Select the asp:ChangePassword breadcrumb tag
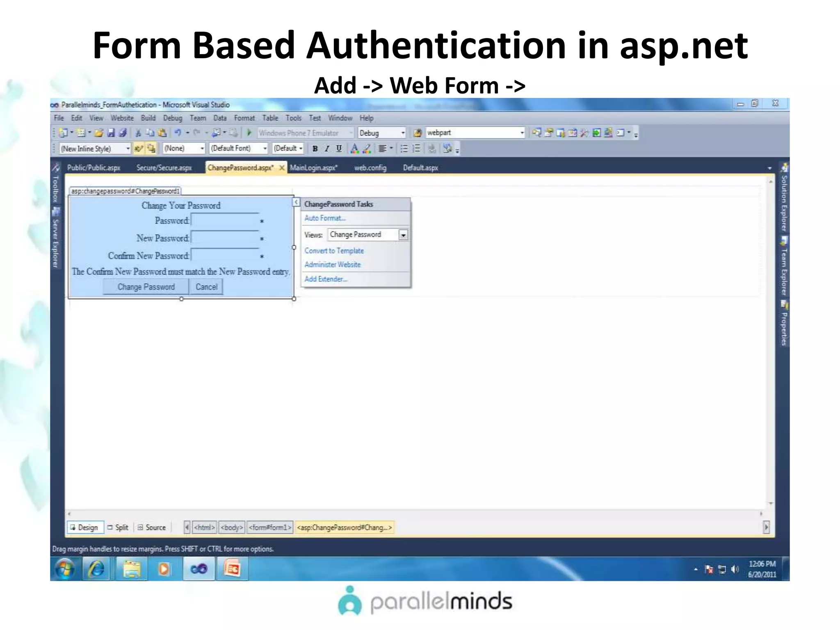This screenshot has width=840, height=630. [x=345, y=527]
